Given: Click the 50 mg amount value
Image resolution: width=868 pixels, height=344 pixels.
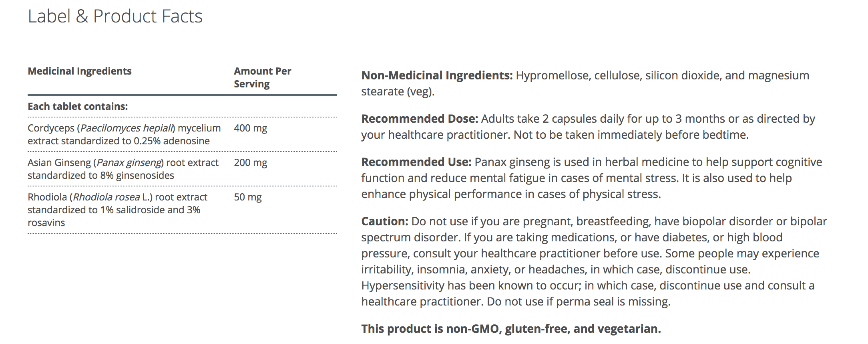Looking at the screenshot, I should [x=247, y=197].
